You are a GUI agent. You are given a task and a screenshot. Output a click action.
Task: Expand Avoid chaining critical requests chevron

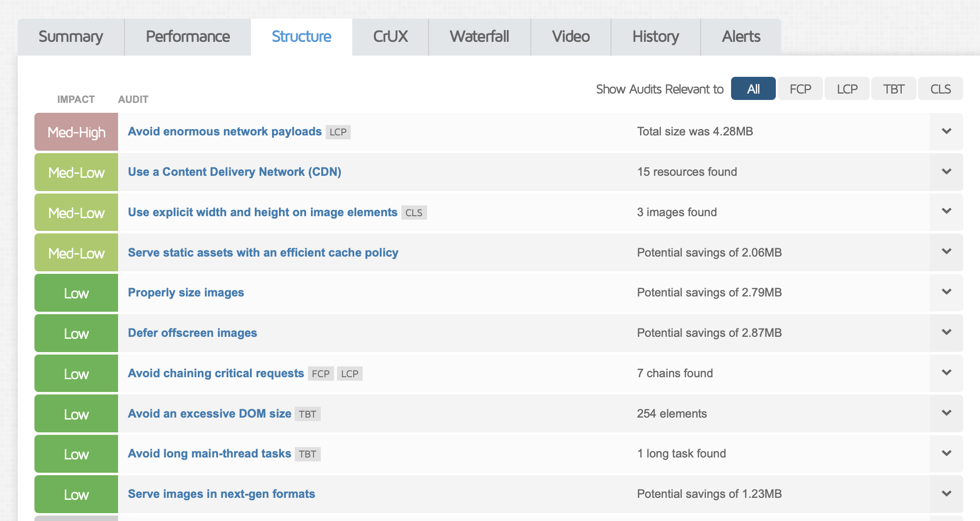point(947,373)
